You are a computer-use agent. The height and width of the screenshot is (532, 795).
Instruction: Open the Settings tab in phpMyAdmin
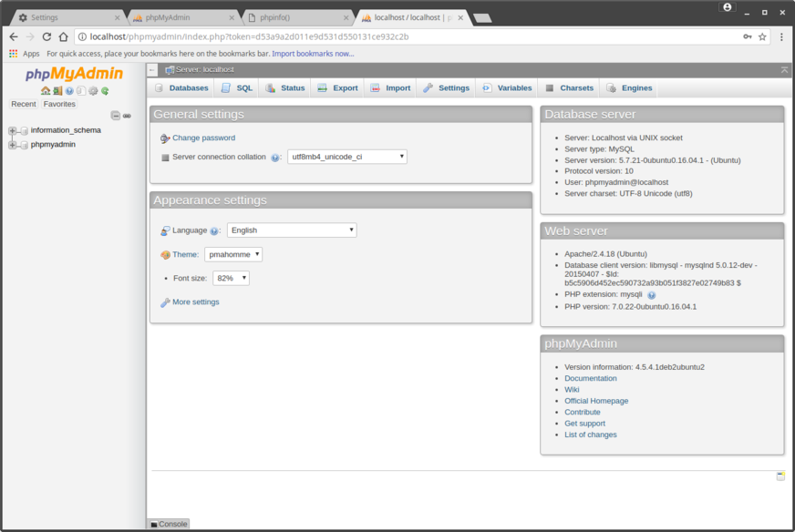click(446, 88)
